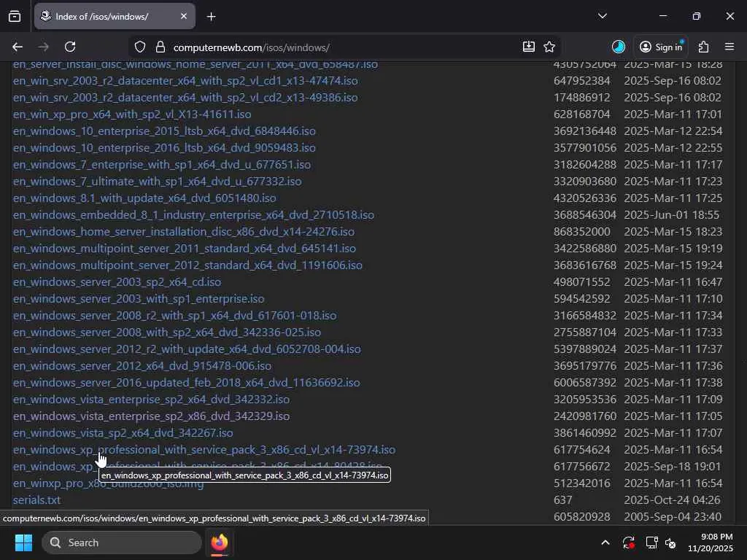Open windows_home_server_installation_disc x86 link
This screenshot has width=747, height=560.
click(x=184, y=231)
